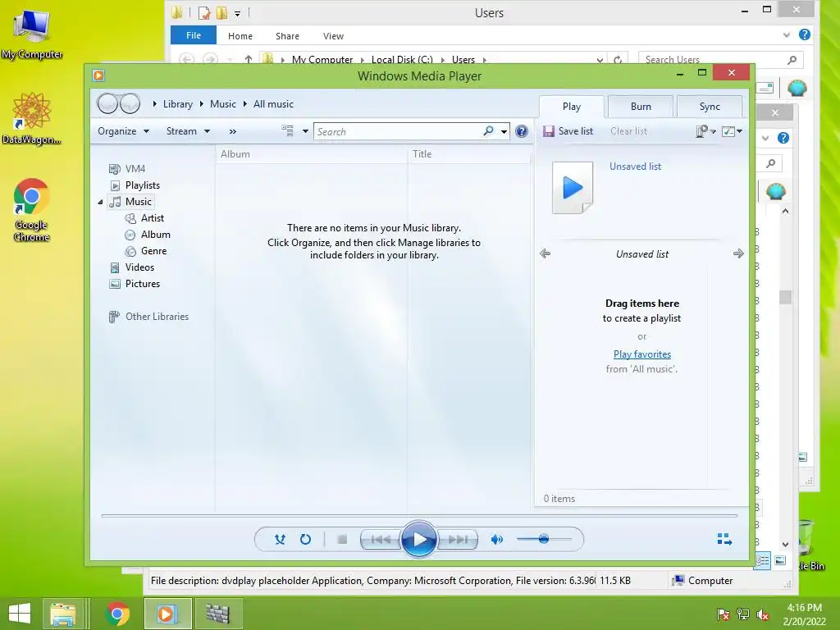This screenshot has width=840, height=630.
Task: Open the Windows Start button
Action: [20, 614]
